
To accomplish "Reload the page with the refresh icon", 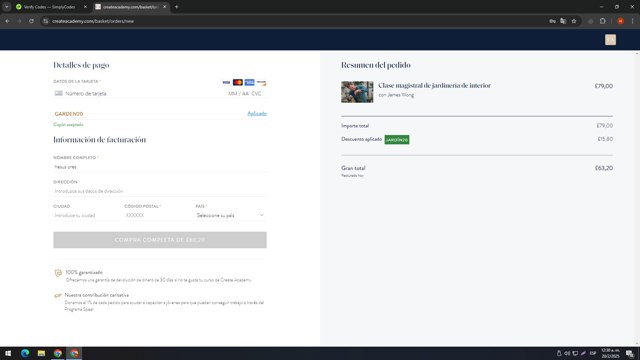I will pyautogui.click(x=31, y=21).
